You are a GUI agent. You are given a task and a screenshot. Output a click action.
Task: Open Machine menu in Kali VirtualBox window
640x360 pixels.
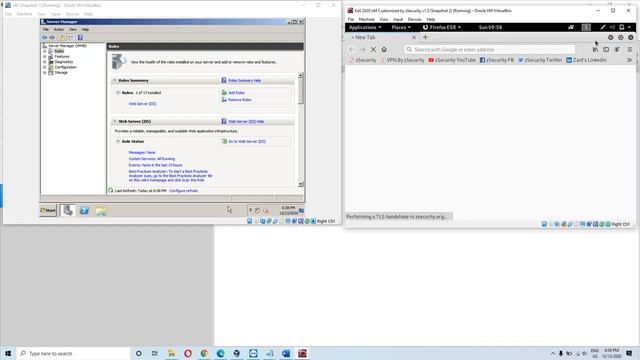pos(367,19)
